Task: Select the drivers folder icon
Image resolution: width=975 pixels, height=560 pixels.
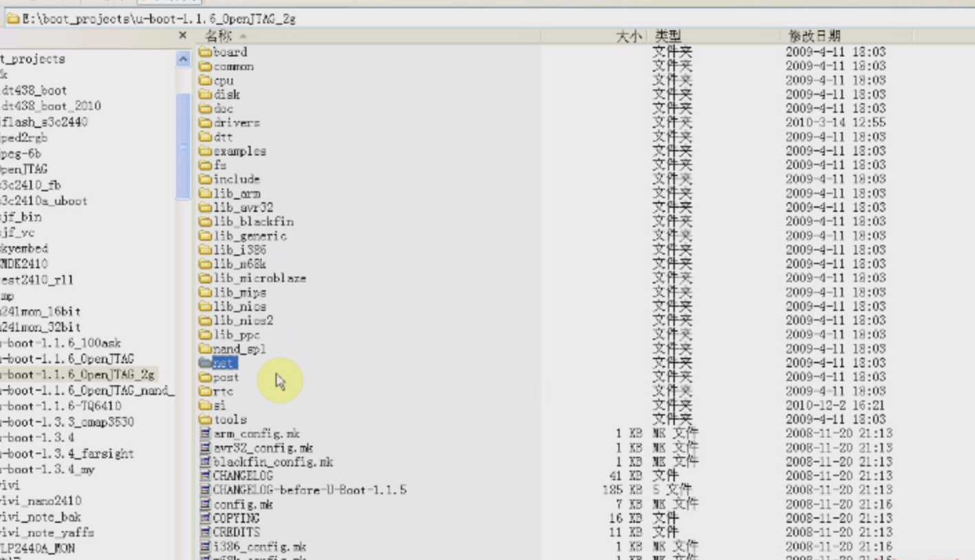Action: click(x=205, y=122)
